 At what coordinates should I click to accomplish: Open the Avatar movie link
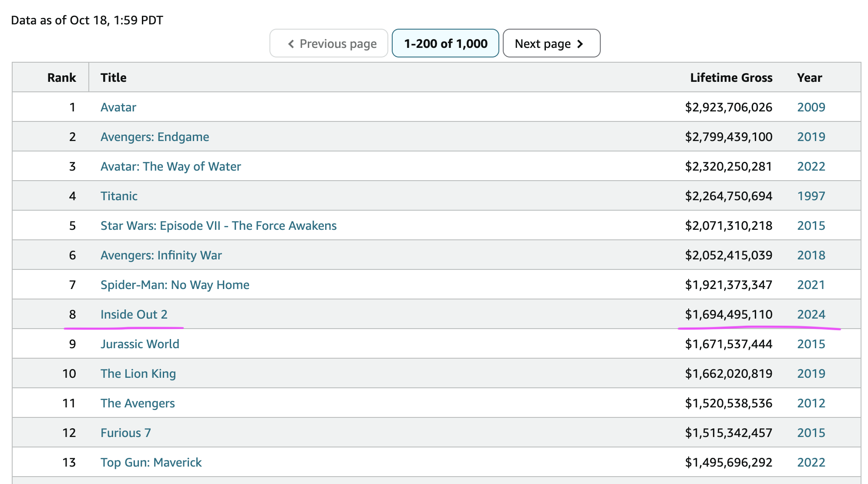[x=118, y=107]
